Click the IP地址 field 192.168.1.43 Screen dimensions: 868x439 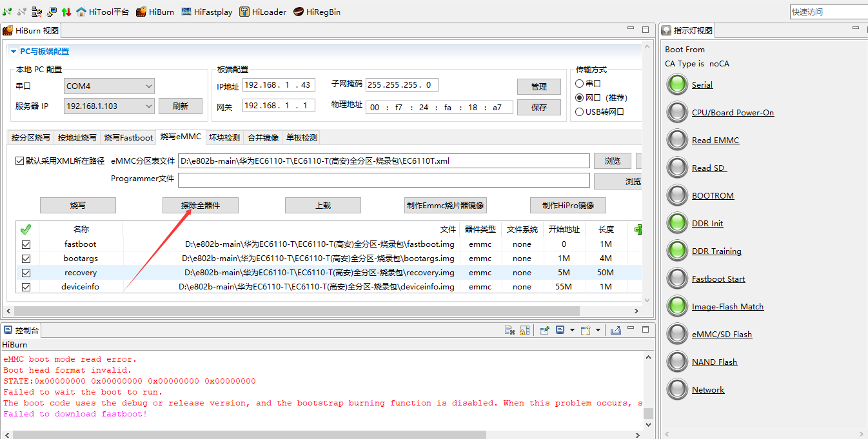click(279, 85)
